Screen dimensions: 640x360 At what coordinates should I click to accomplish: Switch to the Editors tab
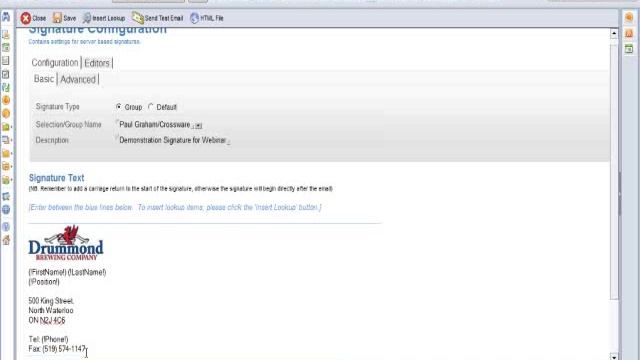pyautogui.click(x=97, y=63)
